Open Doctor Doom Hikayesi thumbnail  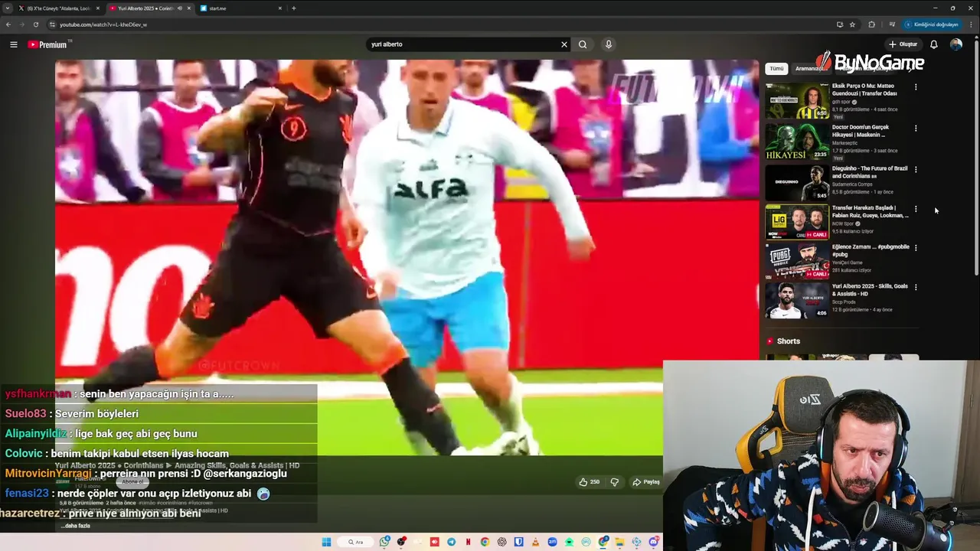(x=797, y=142)
